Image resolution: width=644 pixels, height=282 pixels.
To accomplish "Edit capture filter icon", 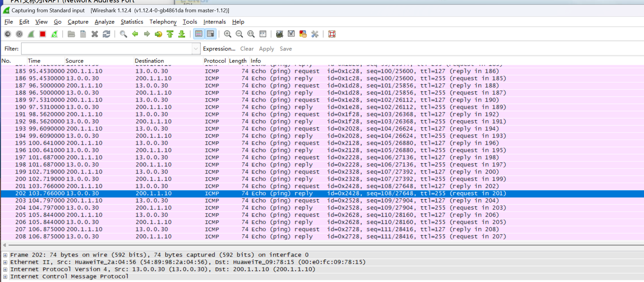I will pos(280,34).
